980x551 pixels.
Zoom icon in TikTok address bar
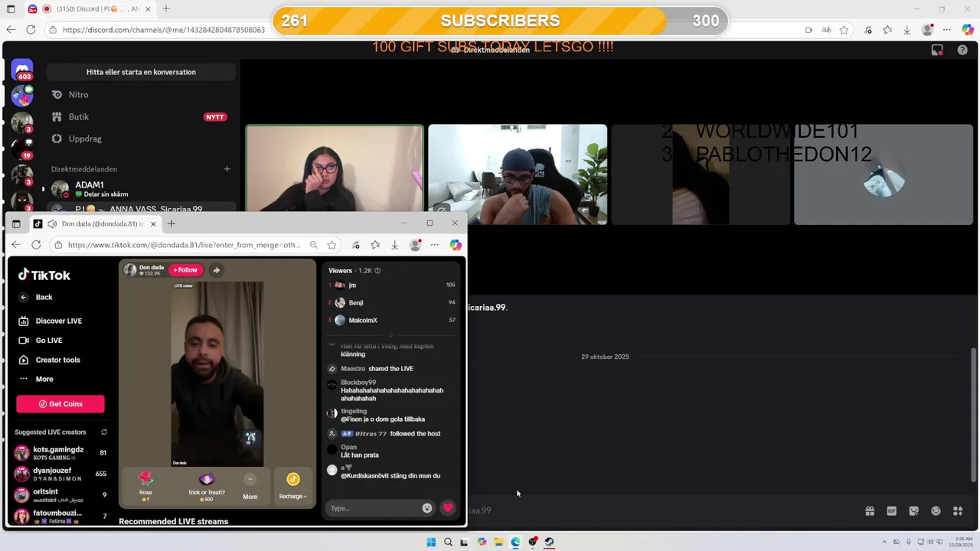tap(314, 245)
